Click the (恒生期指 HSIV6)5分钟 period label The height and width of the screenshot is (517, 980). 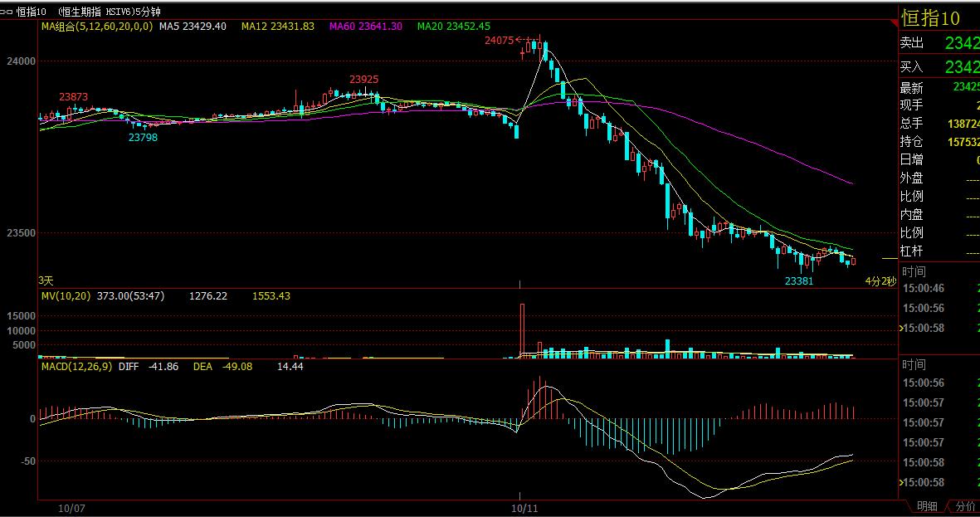pyautogui.click(x=109, y=12)
